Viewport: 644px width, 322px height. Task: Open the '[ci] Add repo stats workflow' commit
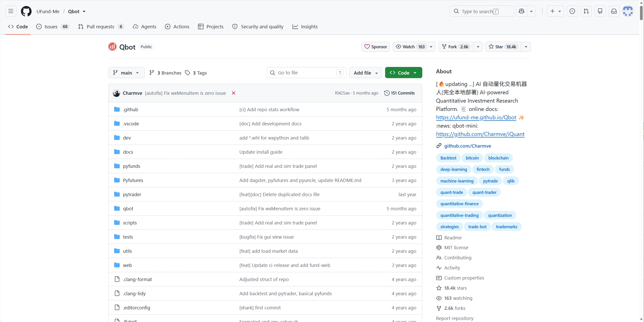[x=269, y=109]
